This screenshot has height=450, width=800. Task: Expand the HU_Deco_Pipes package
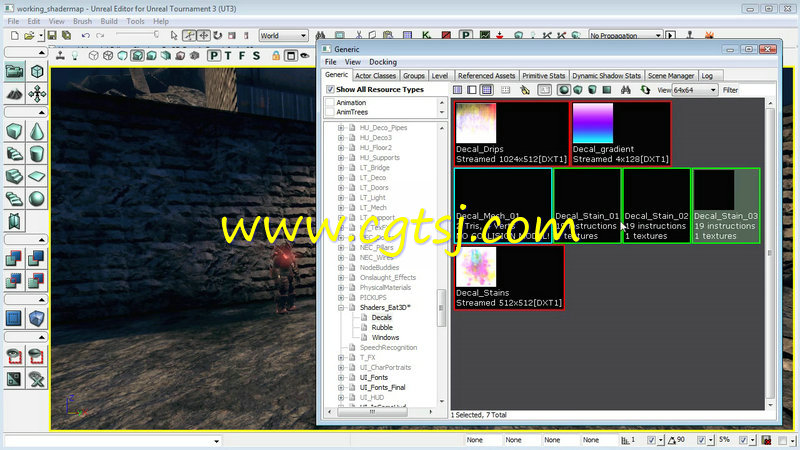341,128
